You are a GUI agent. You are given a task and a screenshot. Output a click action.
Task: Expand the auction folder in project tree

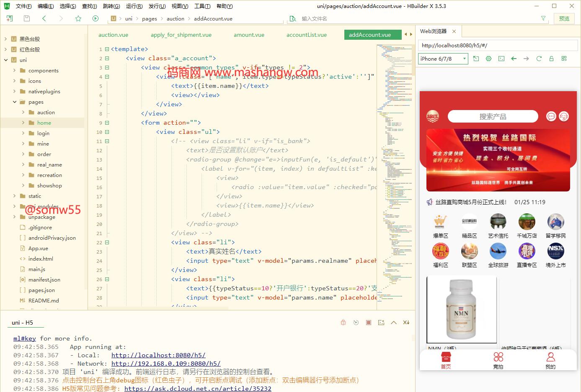click(23, 112)
